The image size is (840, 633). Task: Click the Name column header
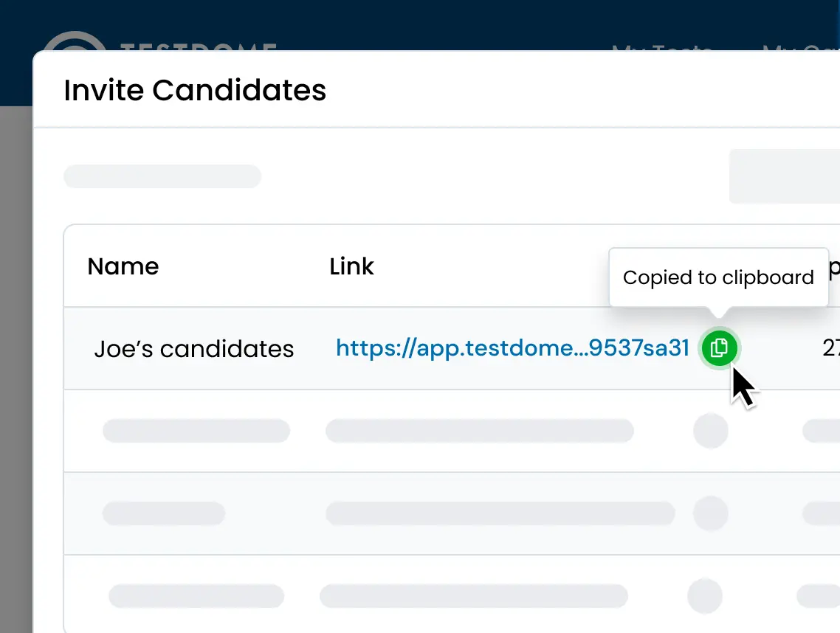(x=123, y=266)
